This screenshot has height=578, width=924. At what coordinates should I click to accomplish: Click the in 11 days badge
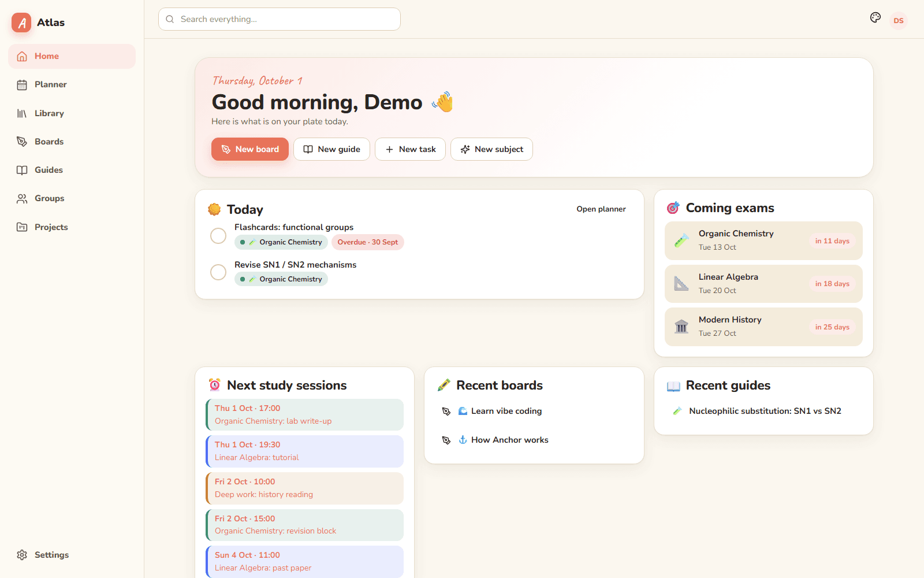pos(832,241)
